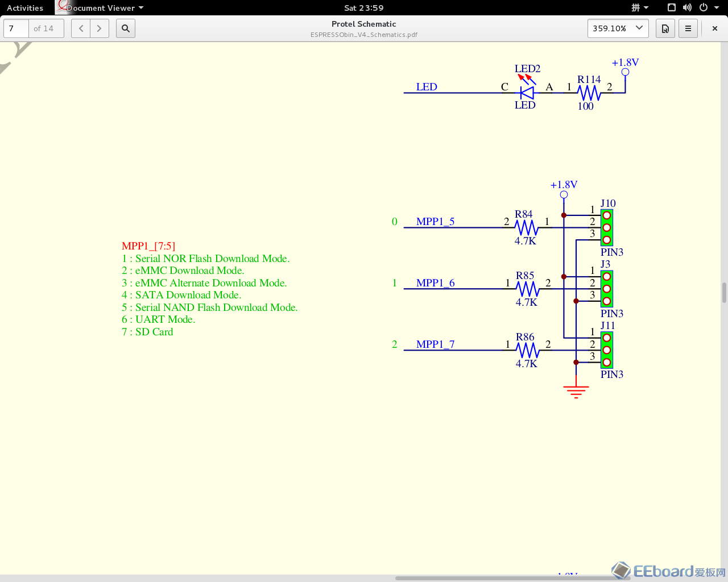Click the annotate document button
This screenshot has height=582, width=728.
[x=665, y=28]
